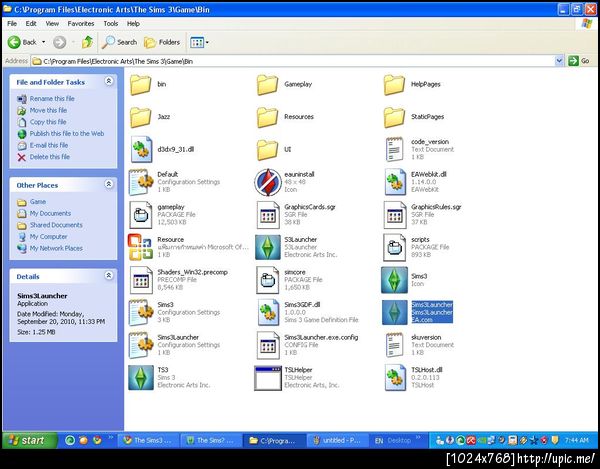This screenshot has width=600, height=469.
Task: Click inside the Address path field
Action: tap(293, 61)
